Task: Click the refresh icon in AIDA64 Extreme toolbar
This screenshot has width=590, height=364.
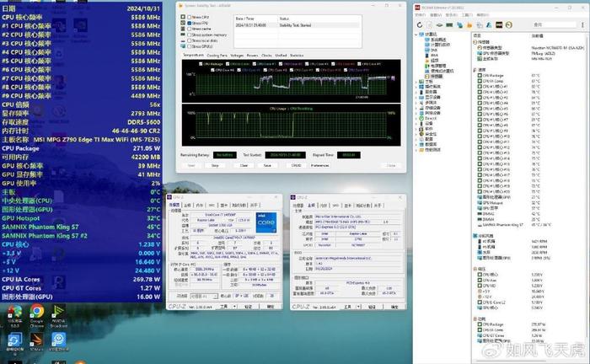Action: point(420,24)
